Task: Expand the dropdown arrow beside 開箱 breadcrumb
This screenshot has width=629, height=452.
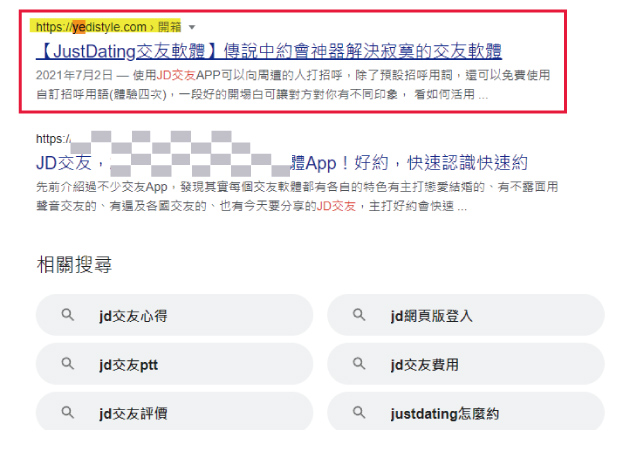Action: pyautogui.click(x=192, y=27)
